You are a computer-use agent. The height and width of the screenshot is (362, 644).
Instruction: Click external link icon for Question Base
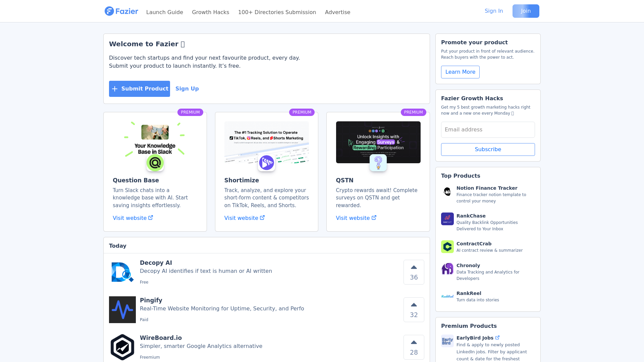[x=151, y=218]
